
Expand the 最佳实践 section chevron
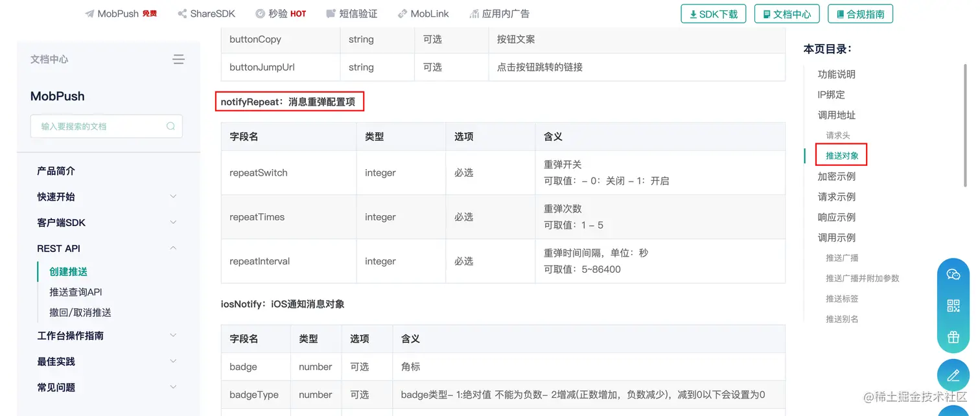click(x=173, y=361)
